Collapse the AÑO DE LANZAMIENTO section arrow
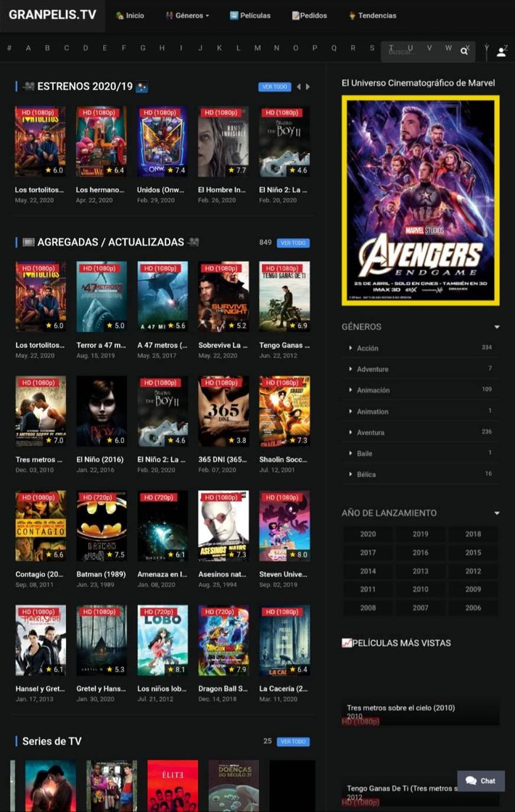This screenshot has height=812, width=515. click(497, 513)
